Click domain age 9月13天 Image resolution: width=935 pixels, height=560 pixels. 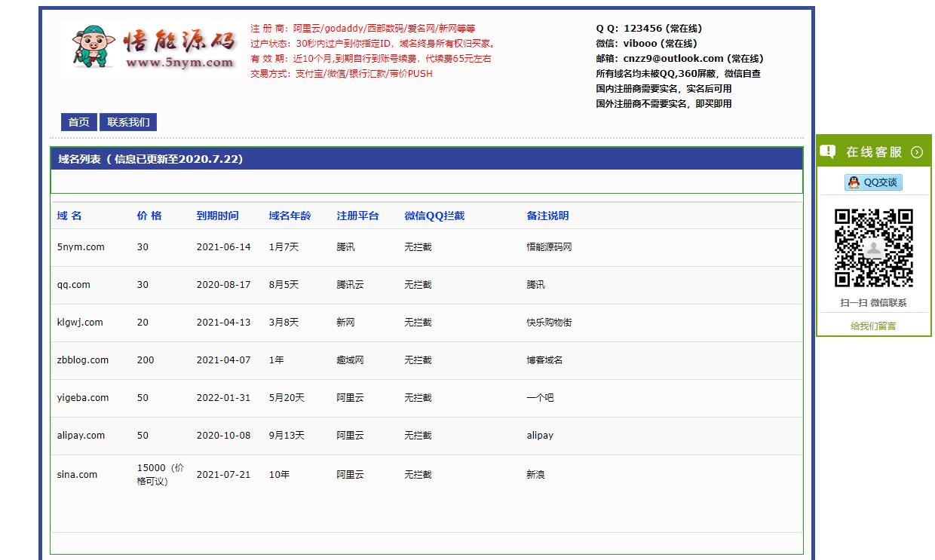(287, 436)
